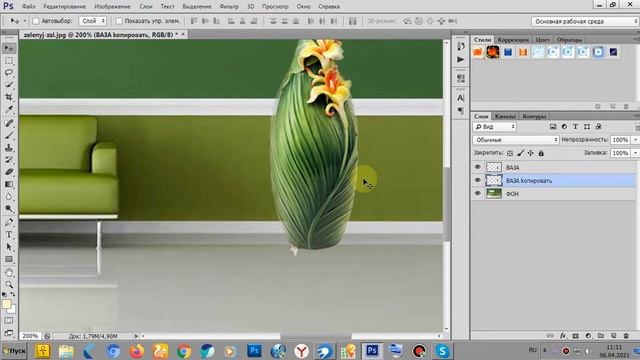Viewport: 640px width, 360px height.
Task: Select the Healing Brush tool
Action: pos(9,123)
